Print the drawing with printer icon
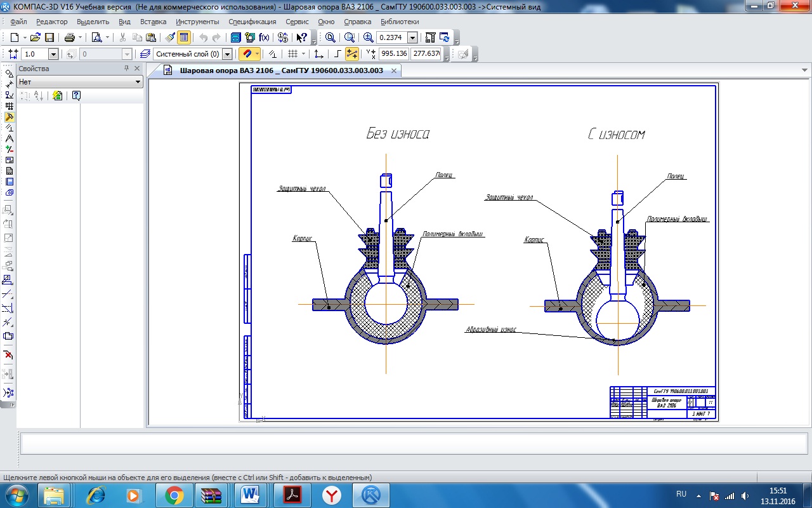This screenshot has width=812, height=508. (70, 37)
